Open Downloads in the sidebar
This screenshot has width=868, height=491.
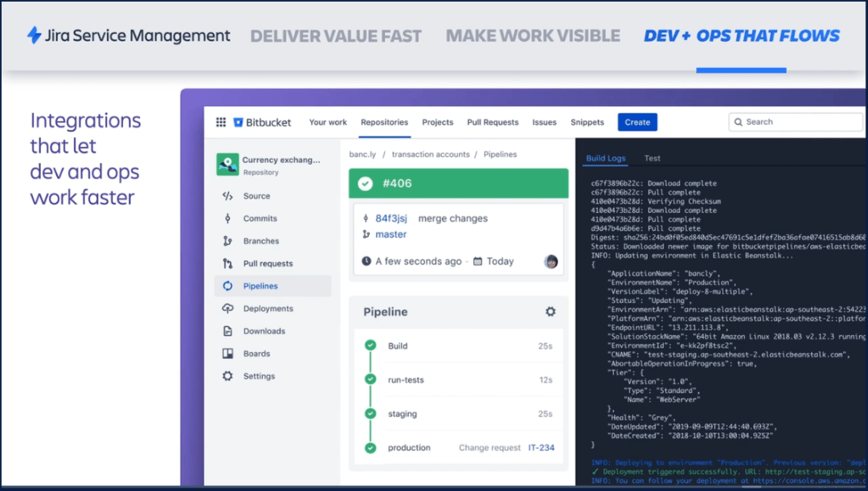tap(264, 332)
